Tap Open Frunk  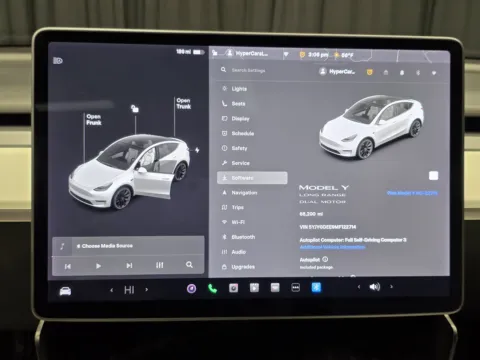coord(94,119)
